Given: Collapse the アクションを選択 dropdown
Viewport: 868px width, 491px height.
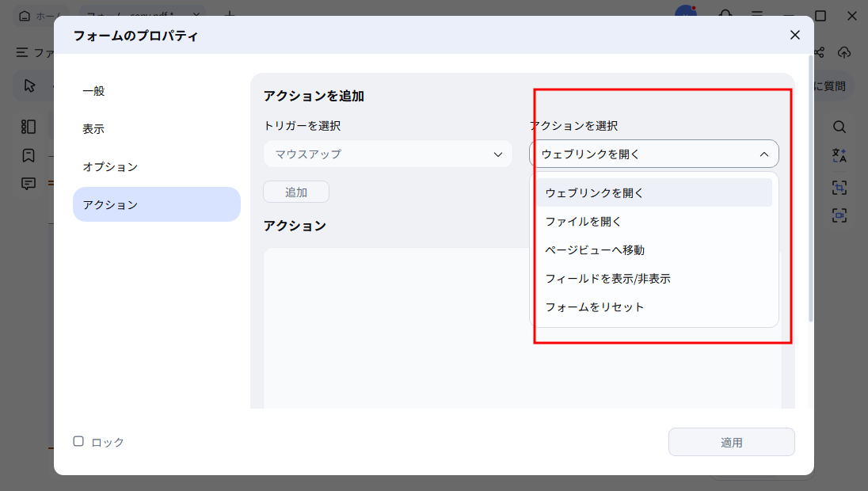Looking at the screenshot, I should click(x=653, y=154).
